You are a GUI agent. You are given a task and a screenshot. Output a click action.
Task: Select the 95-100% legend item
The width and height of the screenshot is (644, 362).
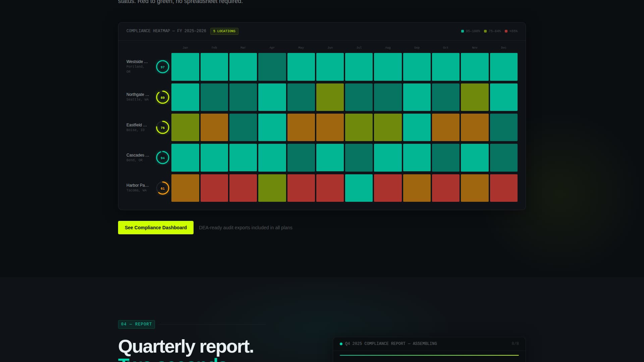click(471, 31)
